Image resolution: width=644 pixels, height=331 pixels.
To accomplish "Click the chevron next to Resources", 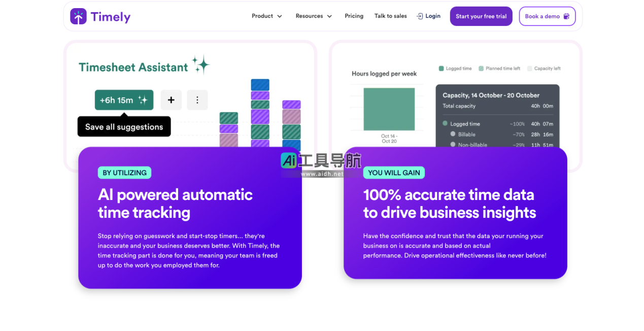I will click(x=329, y=16).
